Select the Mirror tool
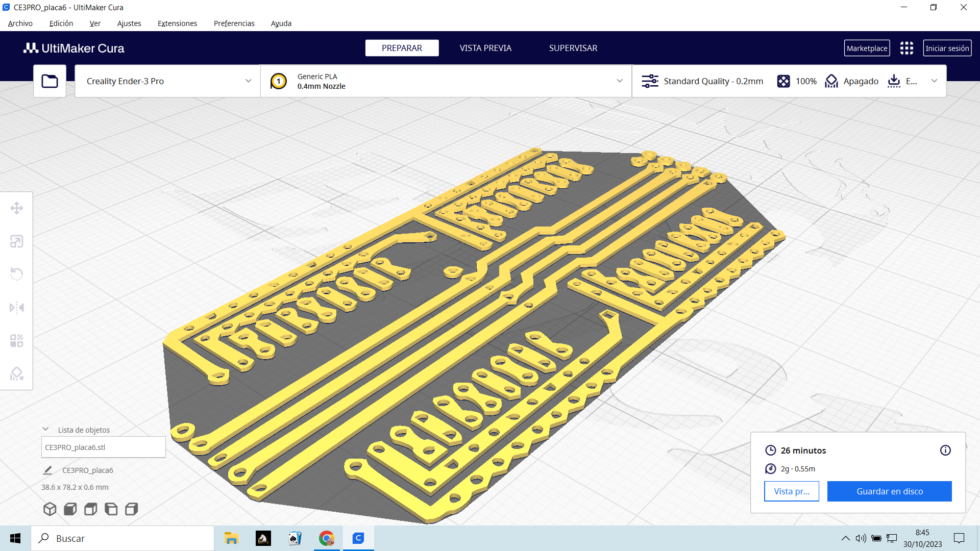The image size is (980, 551). click(x=16, y=308)
